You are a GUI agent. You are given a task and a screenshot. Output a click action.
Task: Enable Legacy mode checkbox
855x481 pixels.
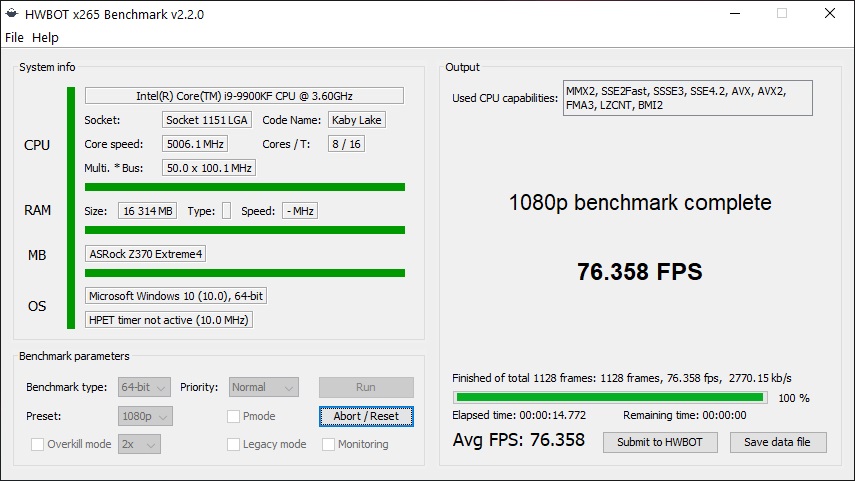coord(233,444)
